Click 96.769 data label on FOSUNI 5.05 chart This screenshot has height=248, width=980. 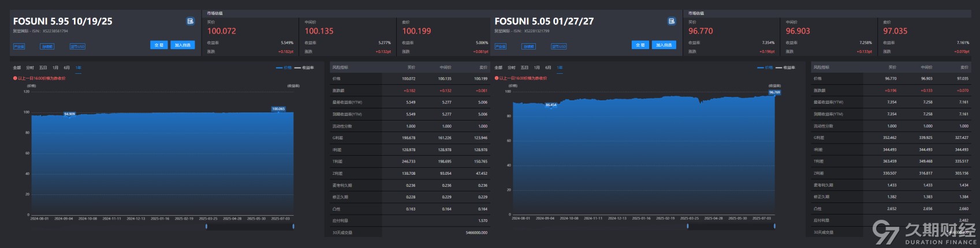click(774, 92)
